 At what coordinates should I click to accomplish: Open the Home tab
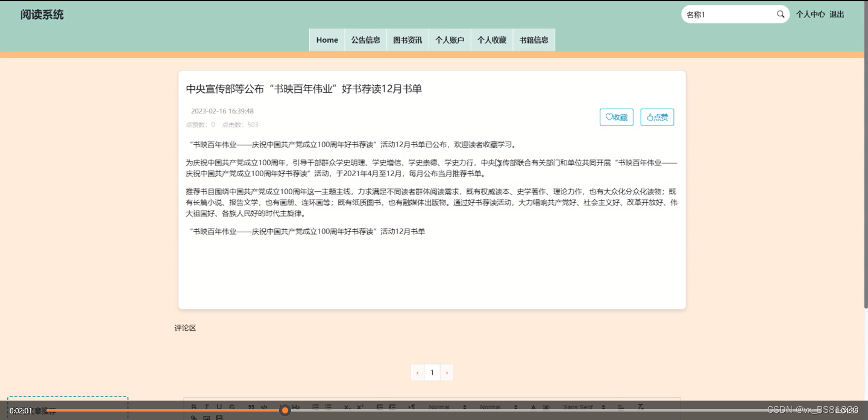pyautogui.click(x=327, y=40)
